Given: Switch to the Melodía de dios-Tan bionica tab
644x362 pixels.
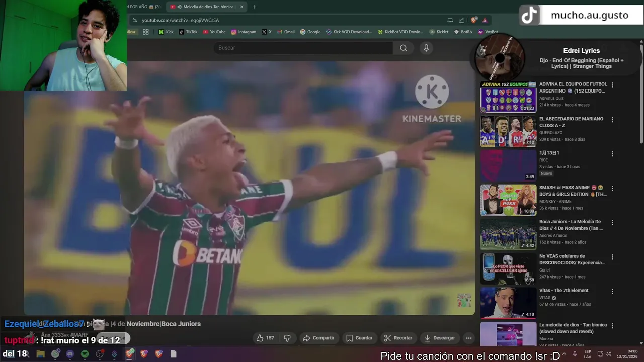Looking at the screenshot, I should click(x=206, y=7).
